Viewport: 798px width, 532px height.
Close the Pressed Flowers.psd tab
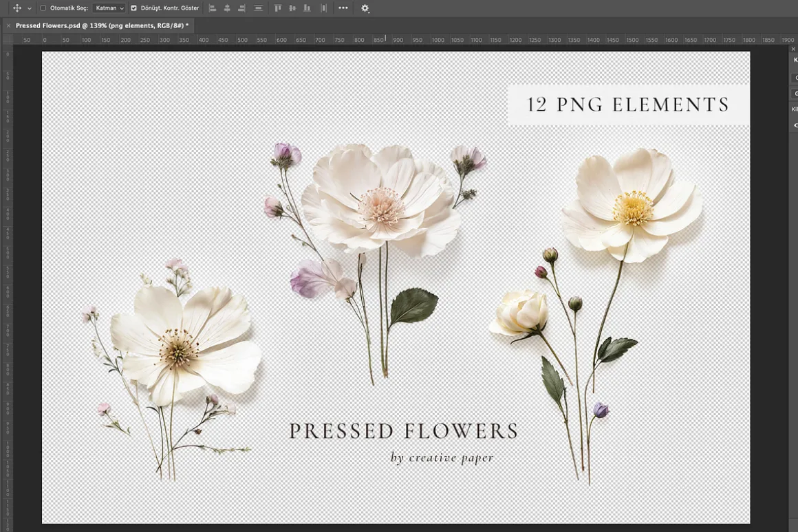coord(8,25)
